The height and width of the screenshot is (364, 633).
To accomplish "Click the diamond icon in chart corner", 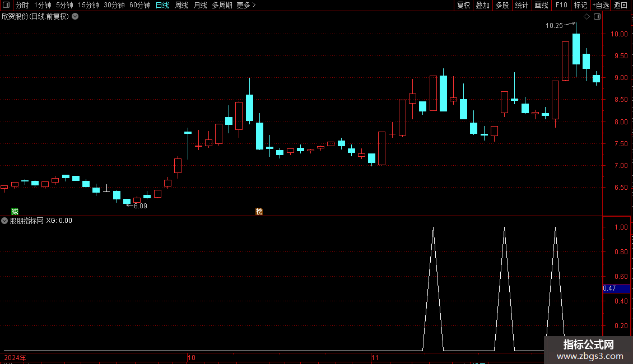I will coord(587,17).
